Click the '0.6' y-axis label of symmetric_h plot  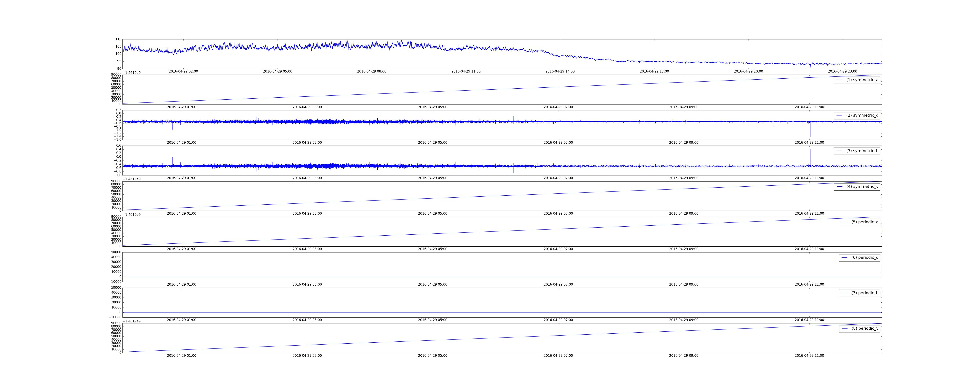[x=119, y=145]
